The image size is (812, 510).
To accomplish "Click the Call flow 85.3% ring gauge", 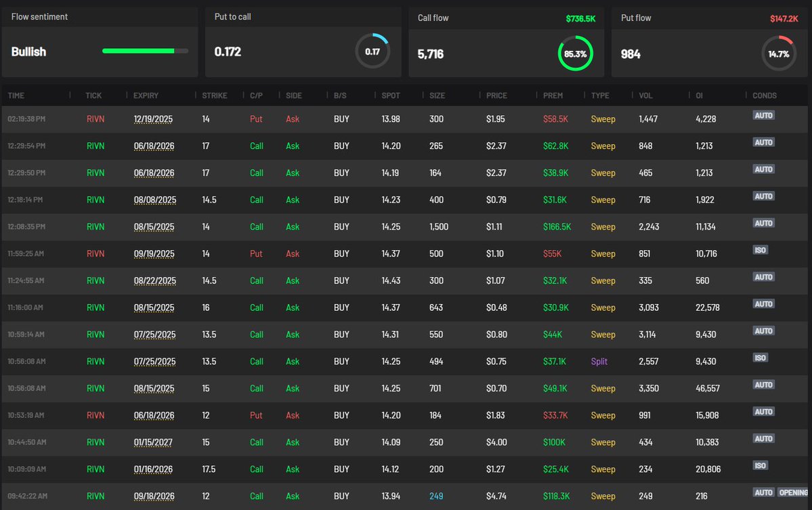I will [x=576, y=54].
